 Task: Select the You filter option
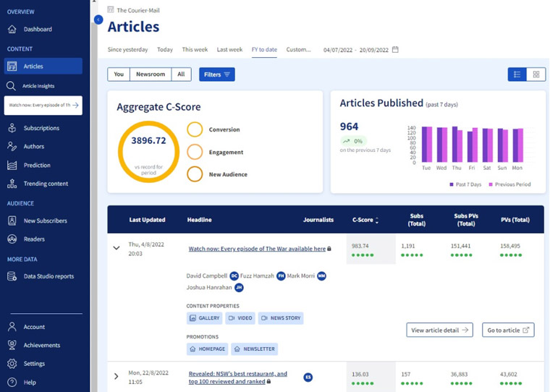119,74
